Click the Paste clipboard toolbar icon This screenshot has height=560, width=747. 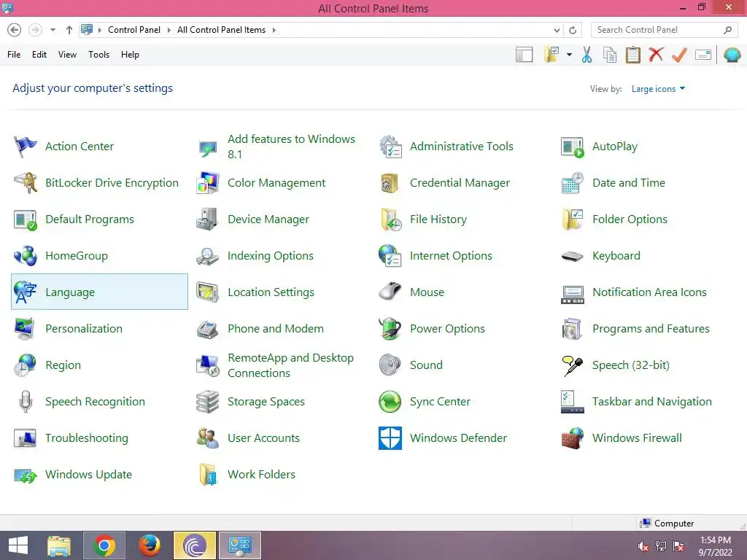632,55
